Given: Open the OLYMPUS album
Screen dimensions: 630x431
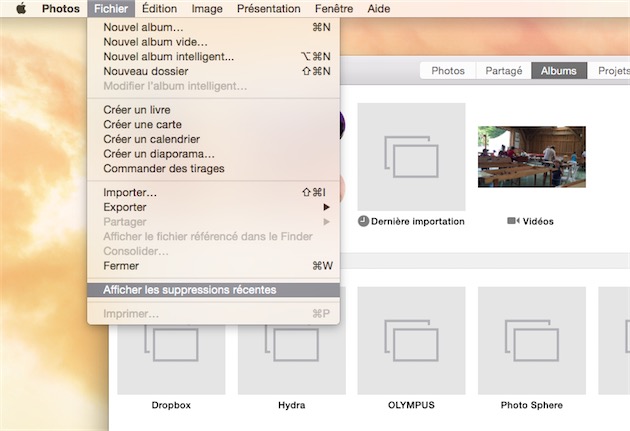Looking at the screenshot, I should [411, 341].
